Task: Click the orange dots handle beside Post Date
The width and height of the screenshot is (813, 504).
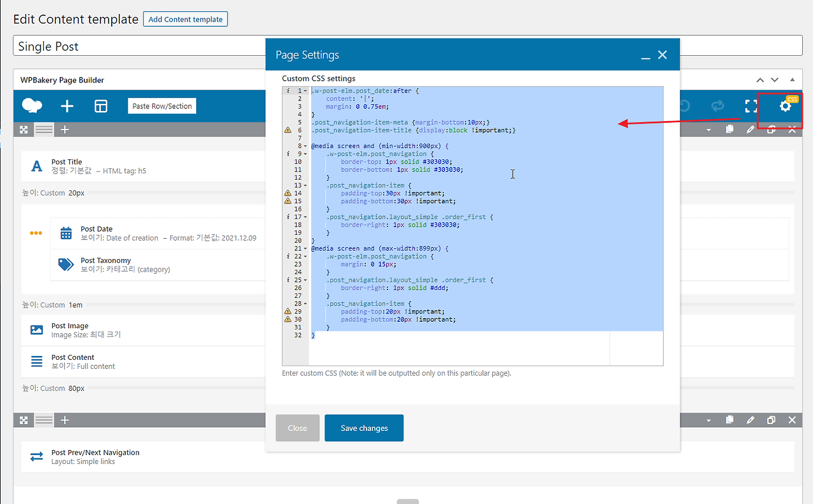Action: pyautogui.click(x=36, y=233)
